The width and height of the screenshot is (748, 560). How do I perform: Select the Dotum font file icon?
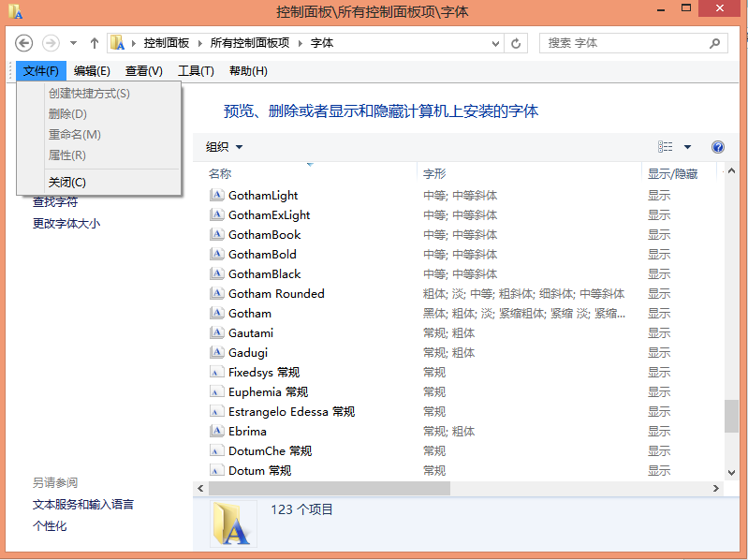click(216, 470)
